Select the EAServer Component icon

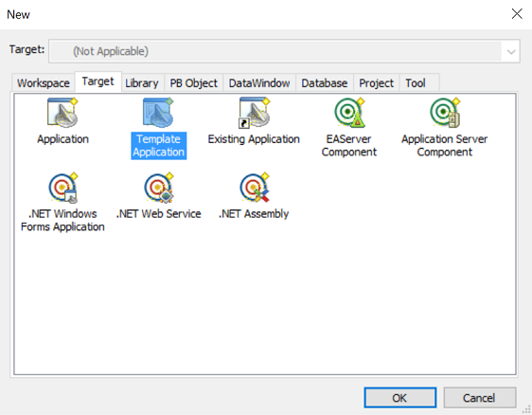coord(349,113)
